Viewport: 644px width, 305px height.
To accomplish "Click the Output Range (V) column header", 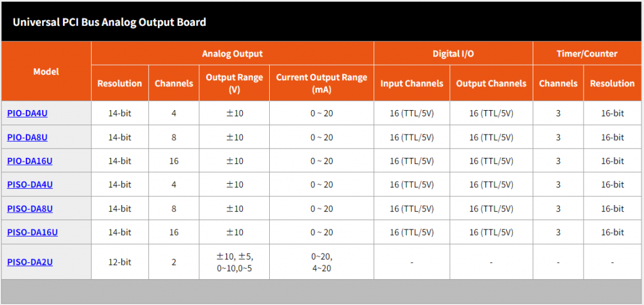I will (x=234, y=84).
